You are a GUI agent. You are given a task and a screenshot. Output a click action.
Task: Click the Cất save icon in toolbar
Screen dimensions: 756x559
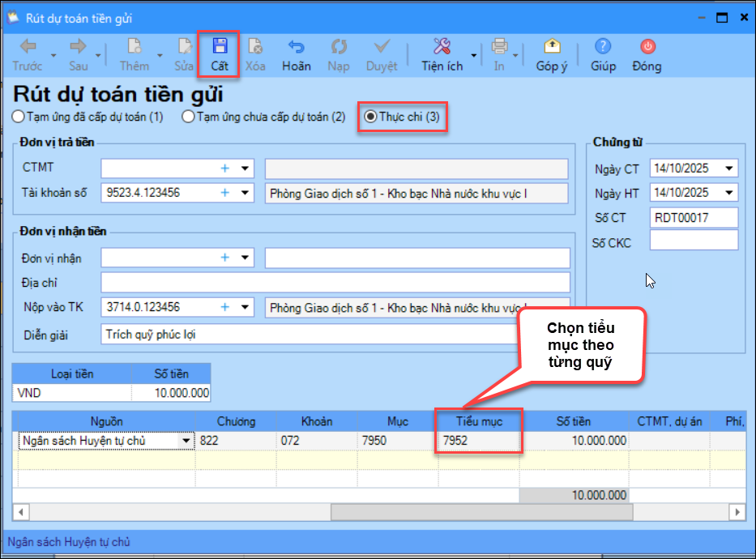point(219,47)
